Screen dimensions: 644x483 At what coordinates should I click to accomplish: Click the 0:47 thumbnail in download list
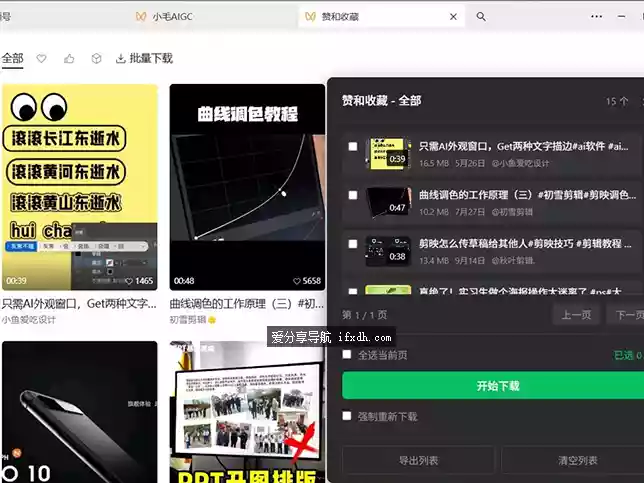coord(388,202)
